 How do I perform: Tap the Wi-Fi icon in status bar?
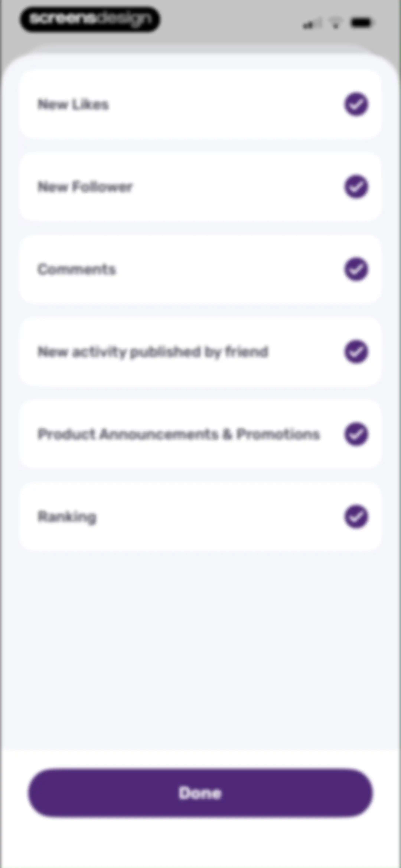335,23
